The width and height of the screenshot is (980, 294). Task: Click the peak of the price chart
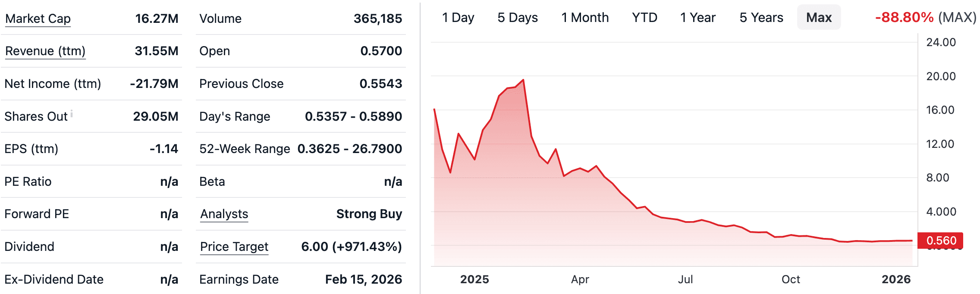(x=522, y=80)
